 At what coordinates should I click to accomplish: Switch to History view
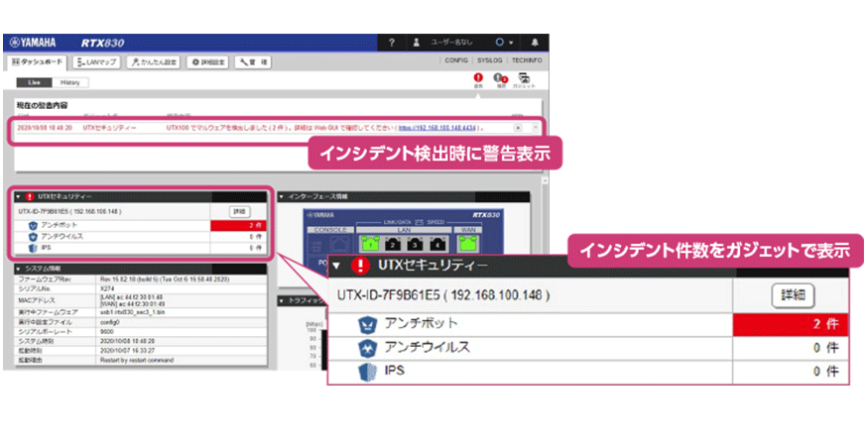(70, 82)
